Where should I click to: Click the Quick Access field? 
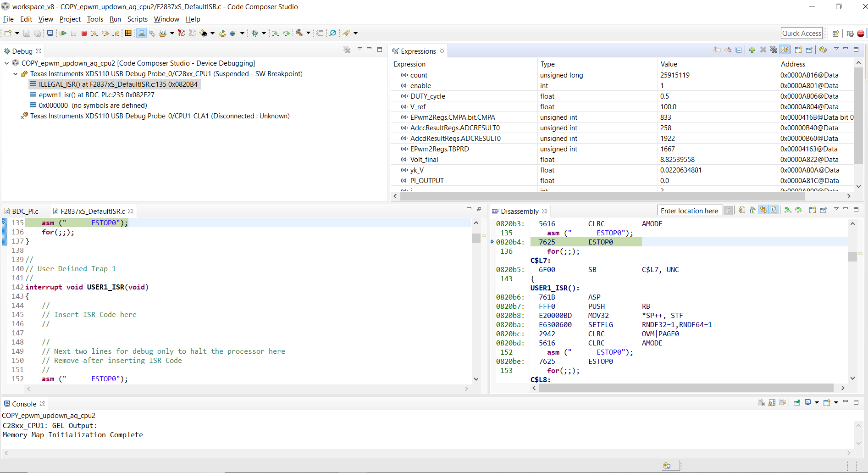802,33
